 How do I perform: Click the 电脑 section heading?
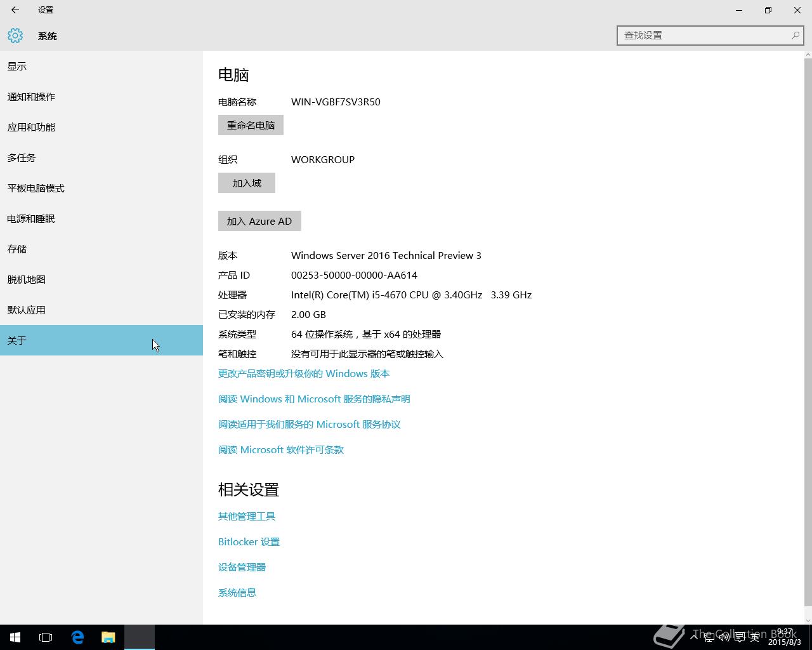[x=233, y=75]
